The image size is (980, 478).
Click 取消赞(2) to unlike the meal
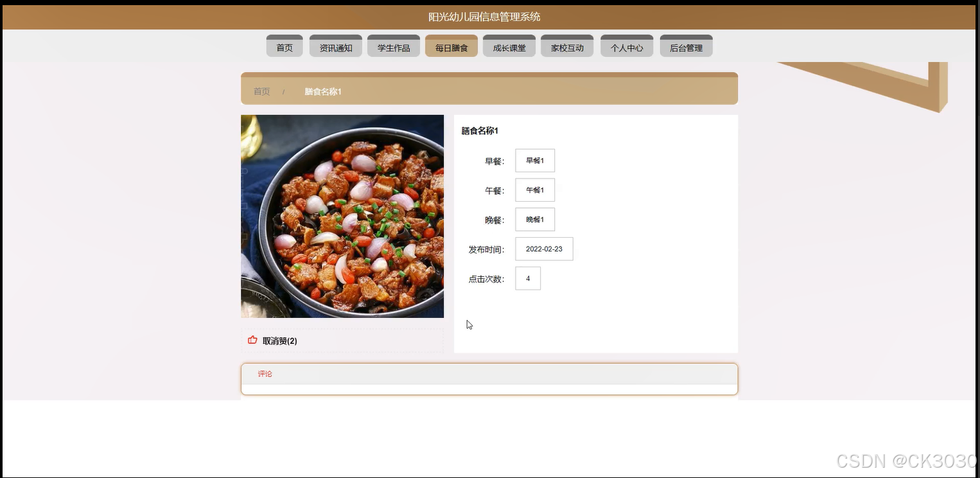pos(279,341)
